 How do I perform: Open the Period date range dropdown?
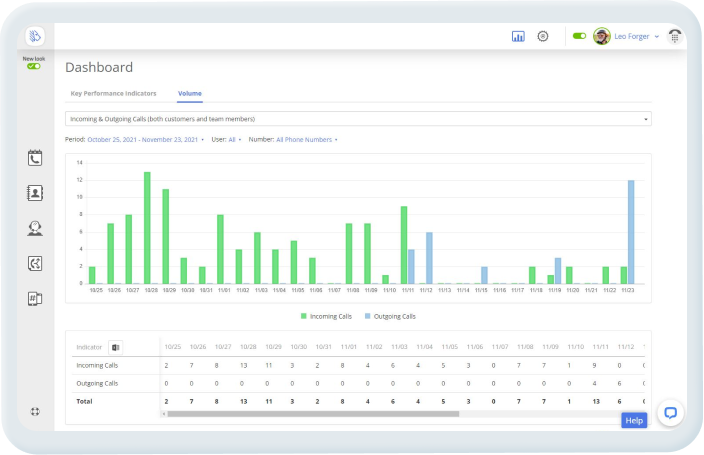point(145,139)
